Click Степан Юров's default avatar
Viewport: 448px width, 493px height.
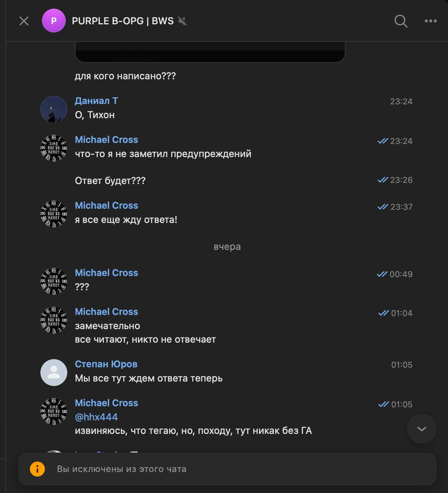click(x=54, y=373)
